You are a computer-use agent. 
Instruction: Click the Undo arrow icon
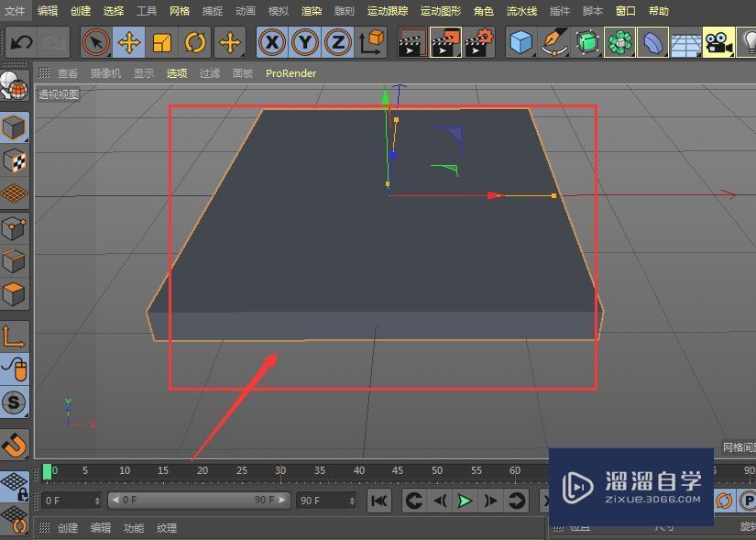click(x=22, y=42)
